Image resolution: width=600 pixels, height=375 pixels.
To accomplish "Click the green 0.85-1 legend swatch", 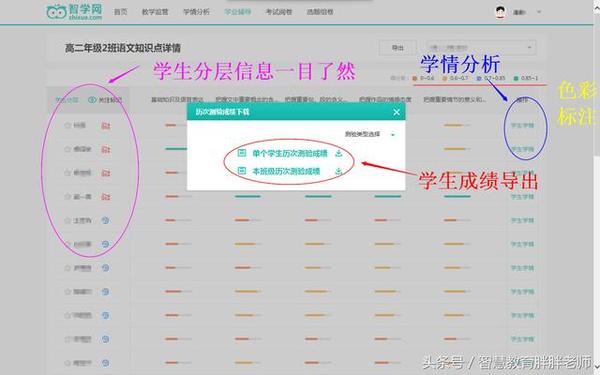I will click(x=516, y=78).
